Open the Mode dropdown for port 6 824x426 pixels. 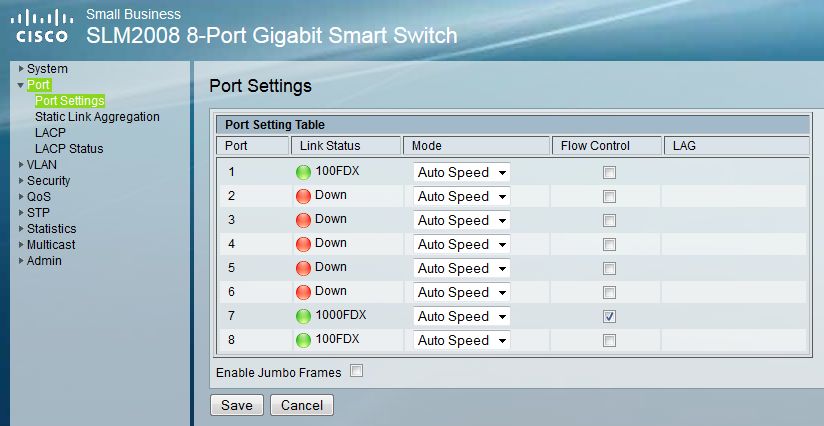click(461, 293)
